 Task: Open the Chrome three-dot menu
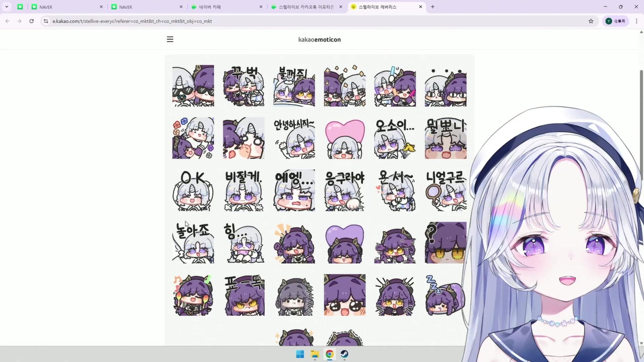point(636,21)
